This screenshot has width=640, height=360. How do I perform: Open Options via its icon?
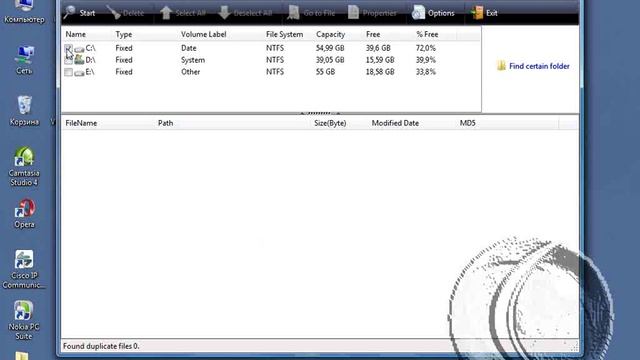[418, 13]
